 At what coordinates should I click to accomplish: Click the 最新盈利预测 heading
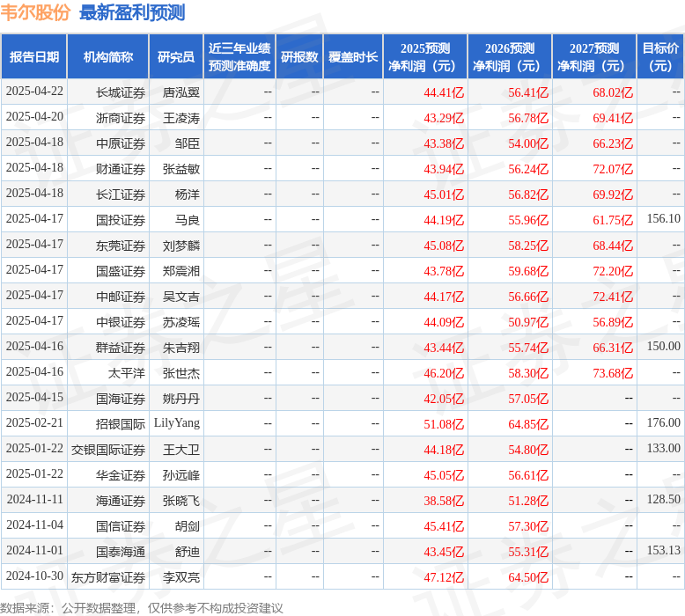pyautogui.click(x=132, y=12)
